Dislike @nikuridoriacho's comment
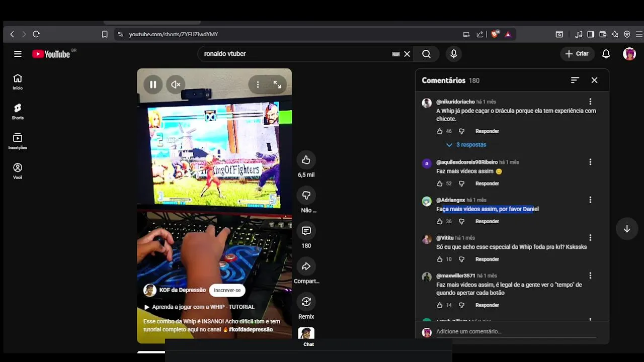 point(461,131)
